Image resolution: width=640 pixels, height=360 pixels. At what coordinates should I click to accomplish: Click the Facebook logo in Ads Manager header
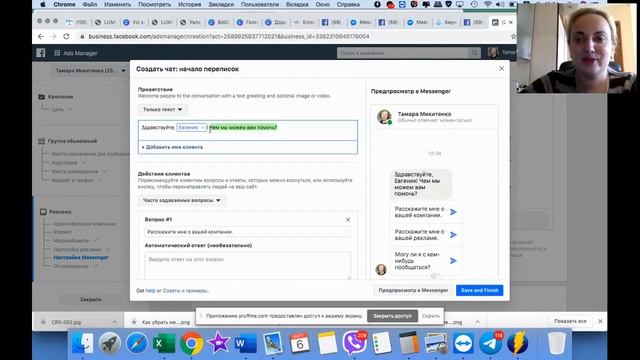pos(41,53)
